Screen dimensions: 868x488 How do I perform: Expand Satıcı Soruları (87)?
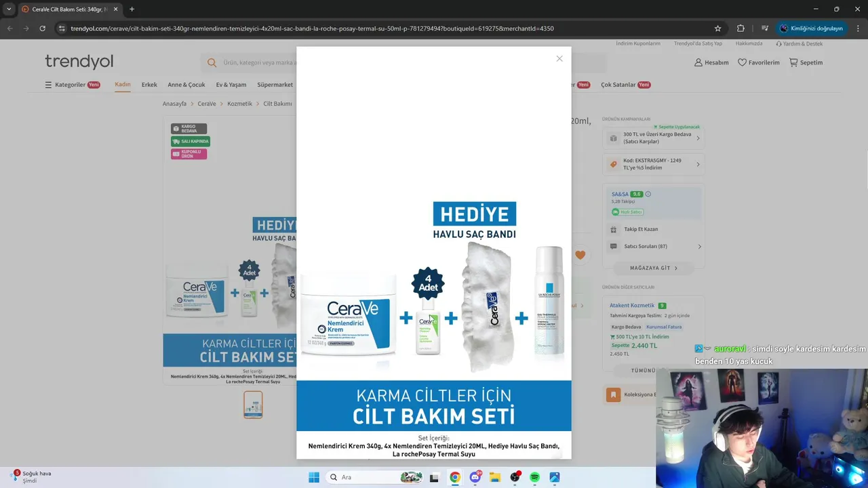click(x=655, y=247)
